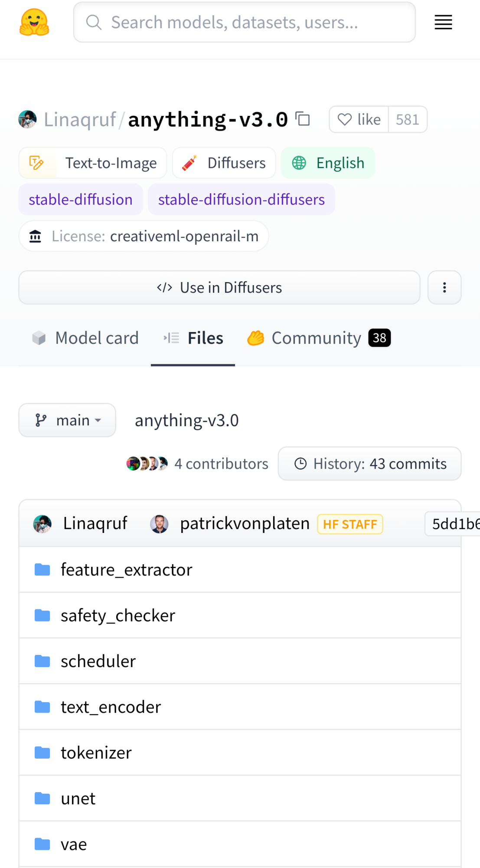Click the patrickvonplaten avatar
Screen dimensions: 480x868
(x=159, y=524)
